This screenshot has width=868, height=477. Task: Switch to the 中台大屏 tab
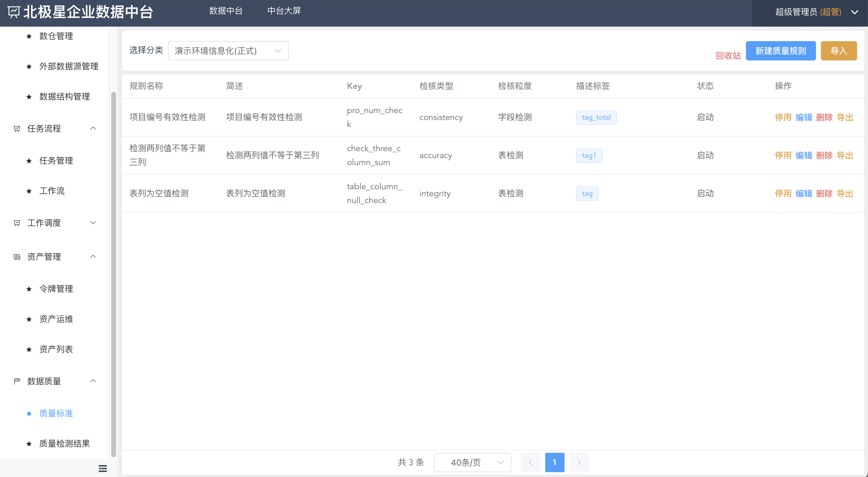click(x=284, y=11)
